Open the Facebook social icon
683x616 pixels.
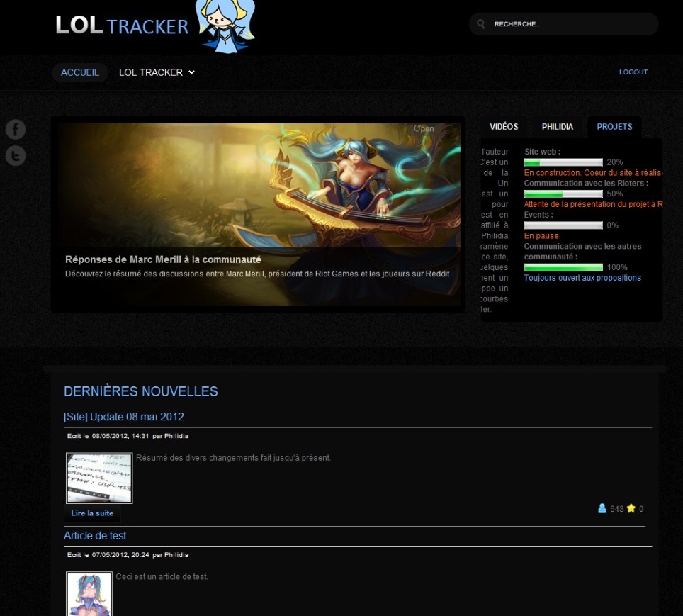(x=16, y=130)
